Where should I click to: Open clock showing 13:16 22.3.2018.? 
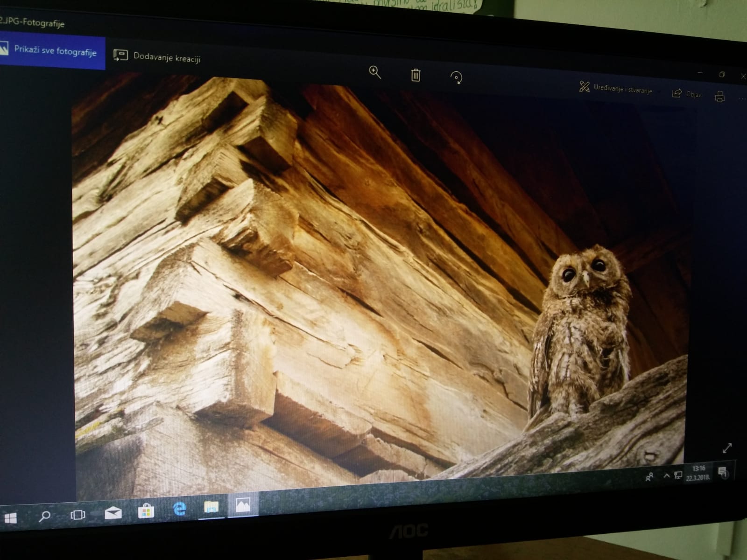(698, 473)
